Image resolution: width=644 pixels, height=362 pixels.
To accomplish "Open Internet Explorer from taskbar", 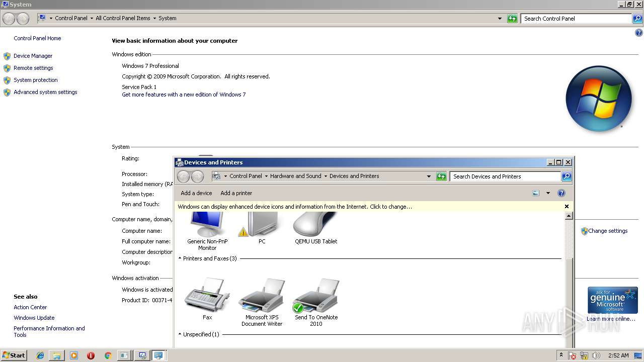I will point(40,355).
